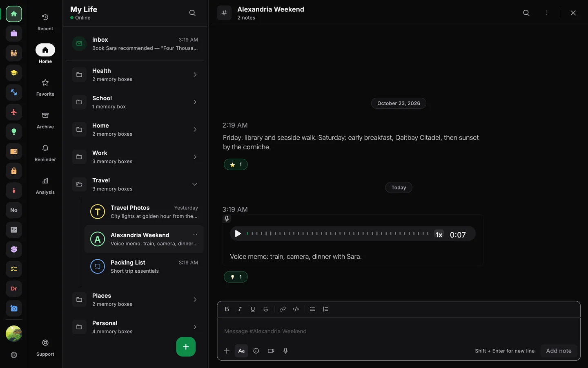Toggle underline formatting
588x368 pixels.
pyautogui.click(x=253, y=309)
